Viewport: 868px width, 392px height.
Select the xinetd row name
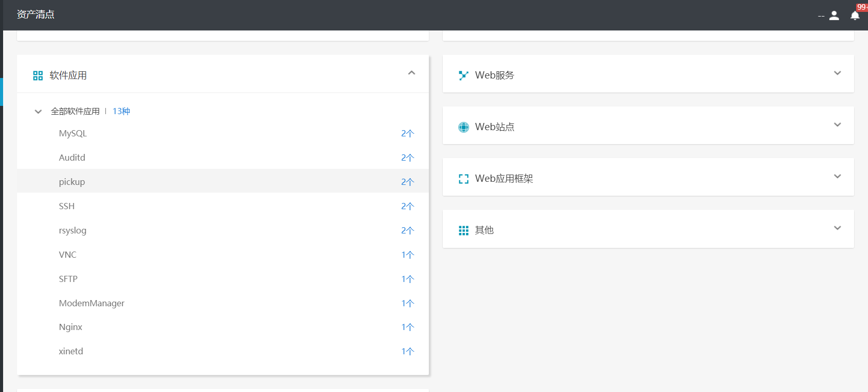tap(71, 351)
